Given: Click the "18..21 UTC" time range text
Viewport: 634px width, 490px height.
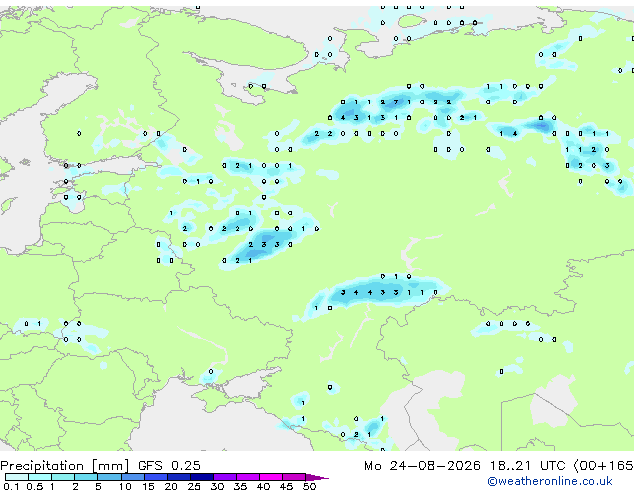Looking at the screenshot, I should pos(527,466).
